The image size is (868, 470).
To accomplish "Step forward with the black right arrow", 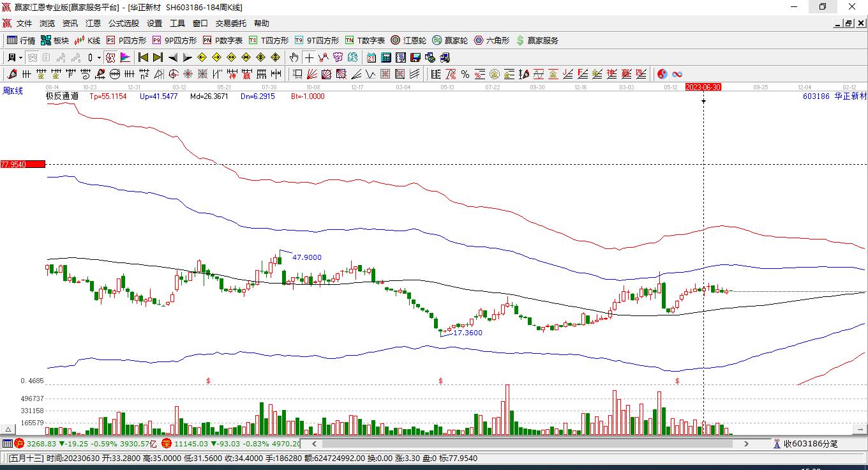I will click(187, 57).
